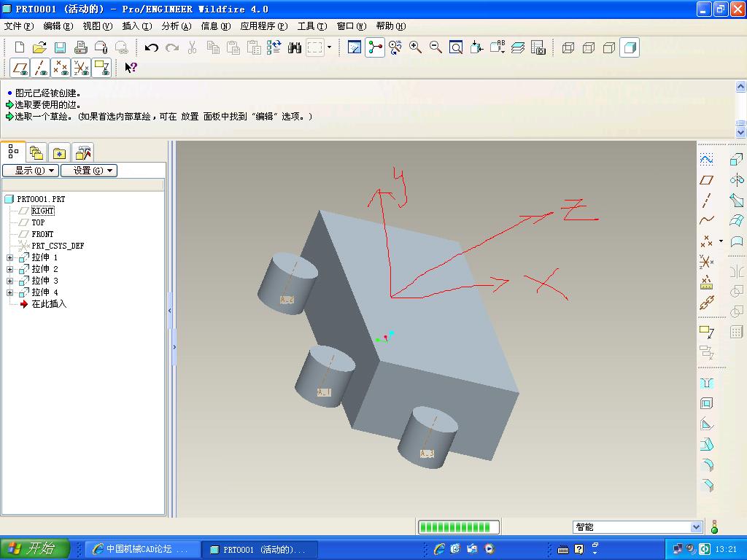Screen dimensions: 747x560
Task: Expand the 拉伸 2 feature node
Action: pyautogui.click(x=9, y=269)
